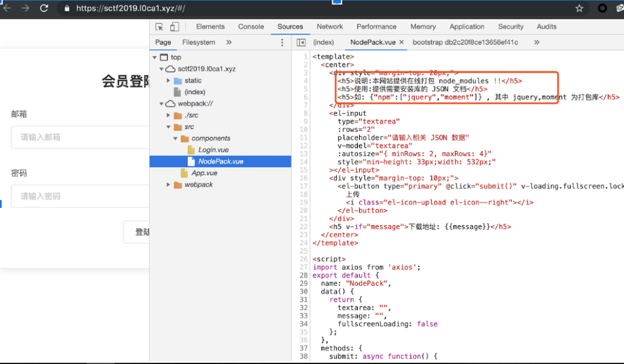The width and height of the screenshot is (624, 364).
Task: Open the Audits tab
Action: (546, 27)
